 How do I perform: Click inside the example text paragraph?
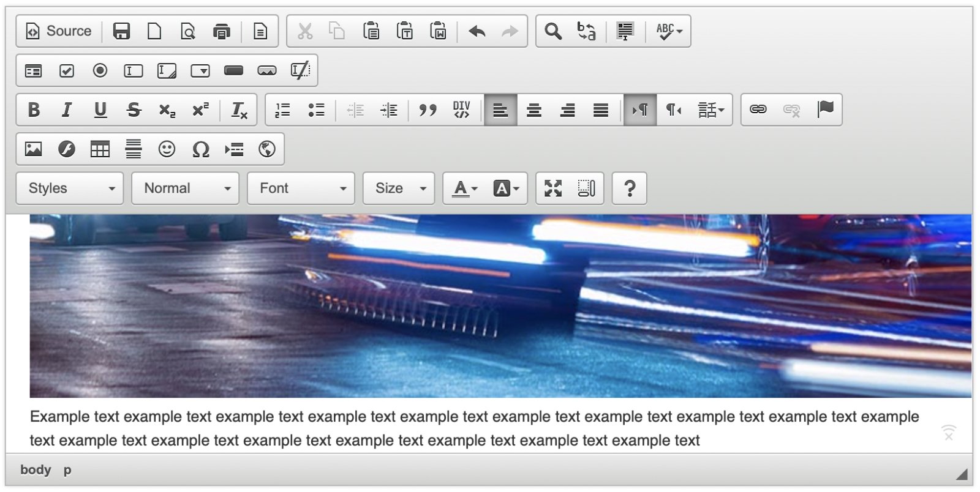pyautogui.click(x=367, y=428)
